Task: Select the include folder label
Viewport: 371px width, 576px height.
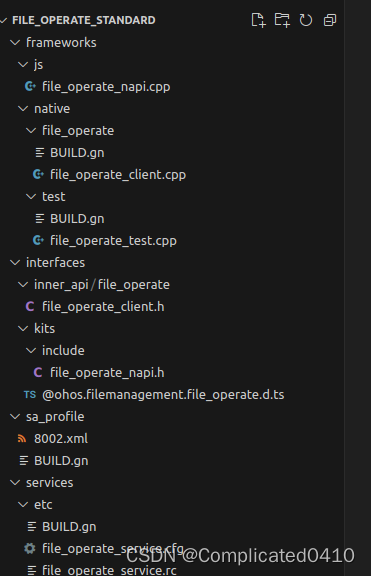Action: (63, 350)
